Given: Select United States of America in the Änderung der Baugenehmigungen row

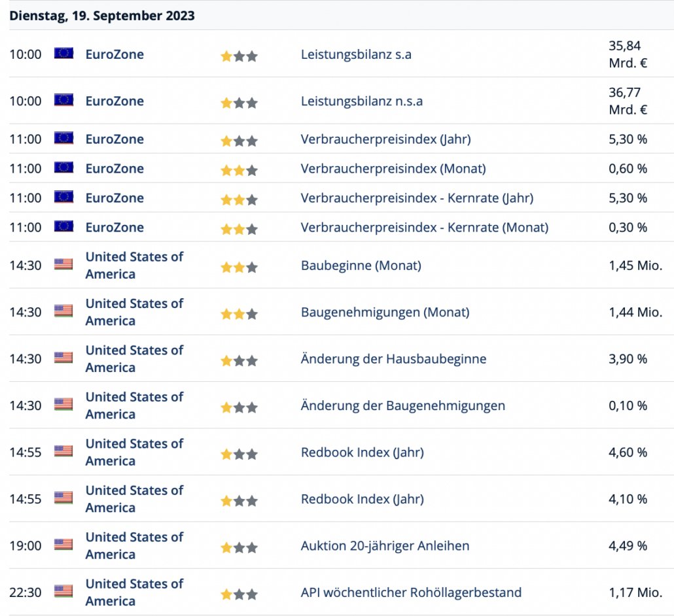Looking at the screenshot, I should click(x=134, y=405).
